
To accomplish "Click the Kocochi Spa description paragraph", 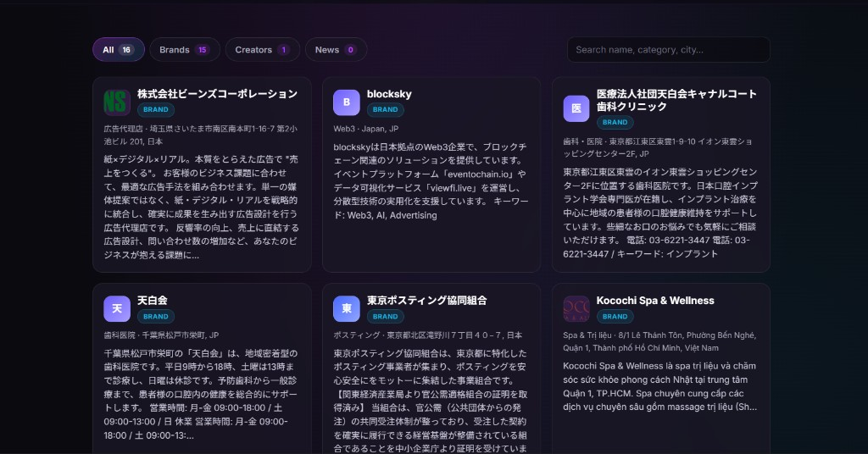I will click(659, 386).
